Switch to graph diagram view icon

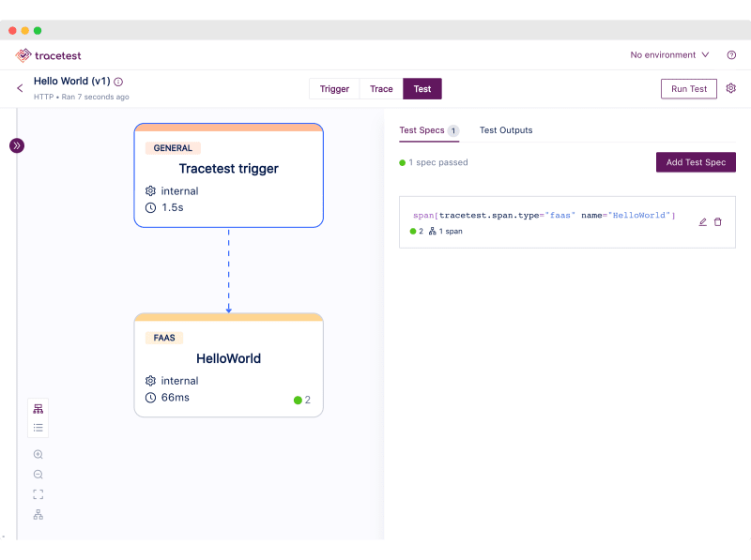[38, 409]
